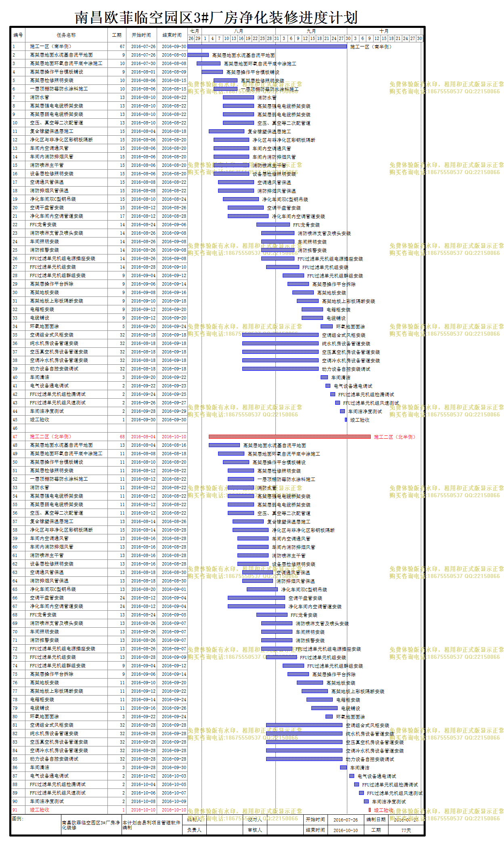
Task: Select the Gantt bar for row 81 空调组合式风柜安装
Action: coord(304,725)
